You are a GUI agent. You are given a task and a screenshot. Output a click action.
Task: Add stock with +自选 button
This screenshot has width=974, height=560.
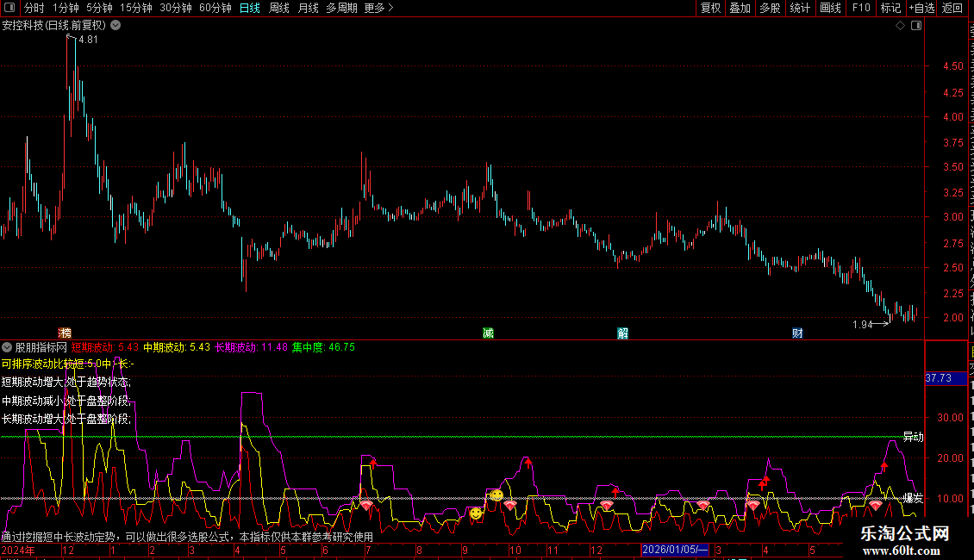[x=921, y=8]
